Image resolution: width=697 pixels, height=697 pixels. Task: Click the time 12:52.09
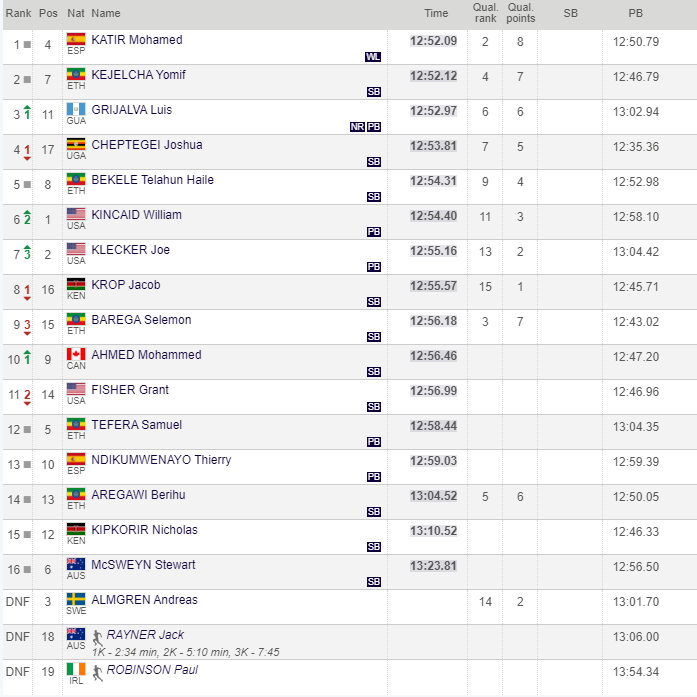coord(433,41)
